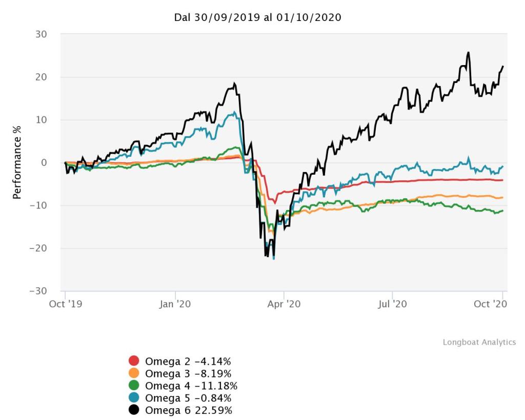
Task: Click the Jan '20 x-axis label
Action: pyautogui.click(x=176, y=303)
